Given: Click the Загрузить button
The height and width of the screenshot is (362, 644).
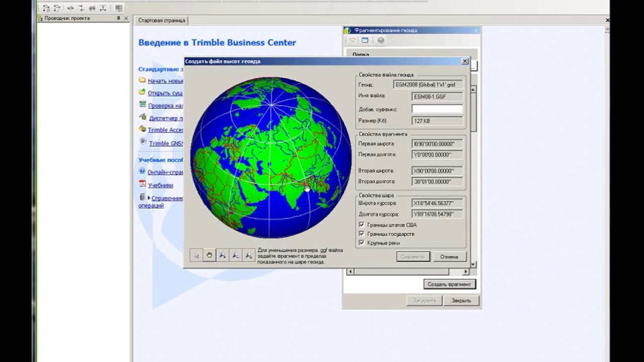Looking at the screenshot, I should tap(424, 300).
